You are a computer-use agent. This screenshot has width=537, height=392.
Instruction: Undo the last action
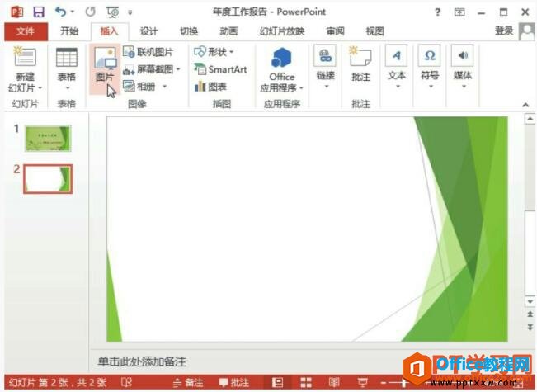[60, 12]
